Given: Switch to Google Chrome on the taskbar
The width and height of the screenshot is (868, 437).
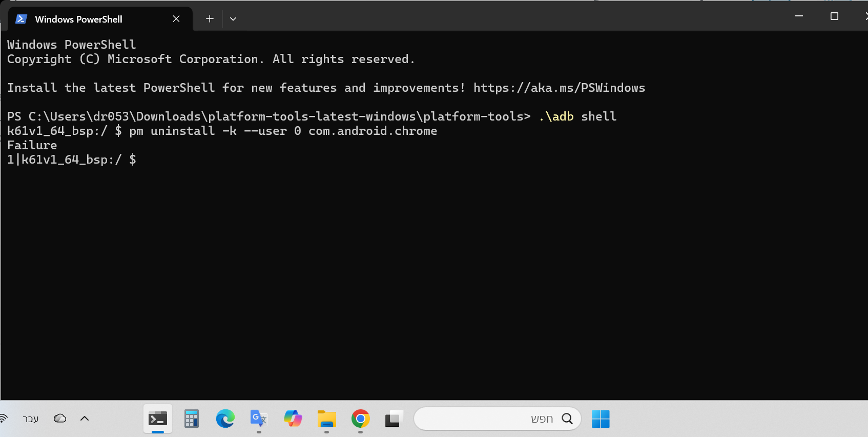Looking at the screenshot, I should coord(360,419).
